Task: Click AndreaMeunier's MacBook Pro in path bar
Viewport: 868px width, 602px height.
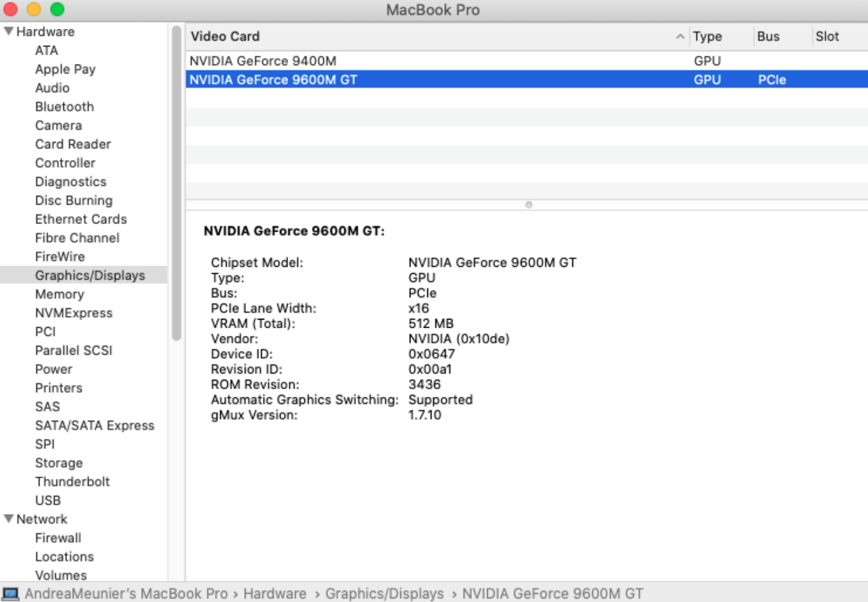Action: click(x=126, y=593)
